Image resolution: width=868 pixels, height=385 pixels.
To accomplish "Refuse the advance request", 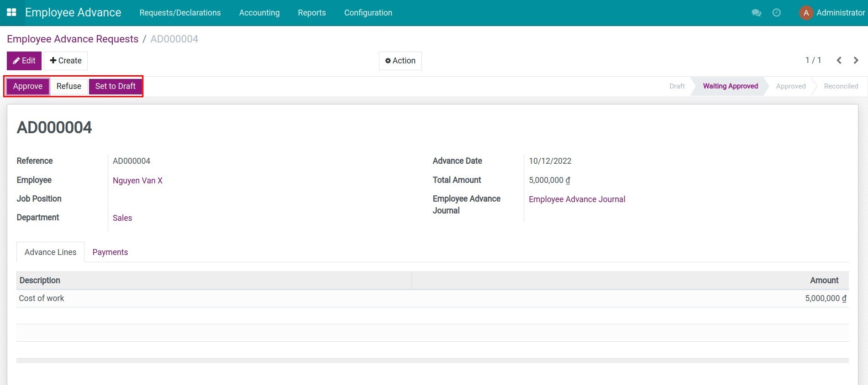I will pos(69,86).
